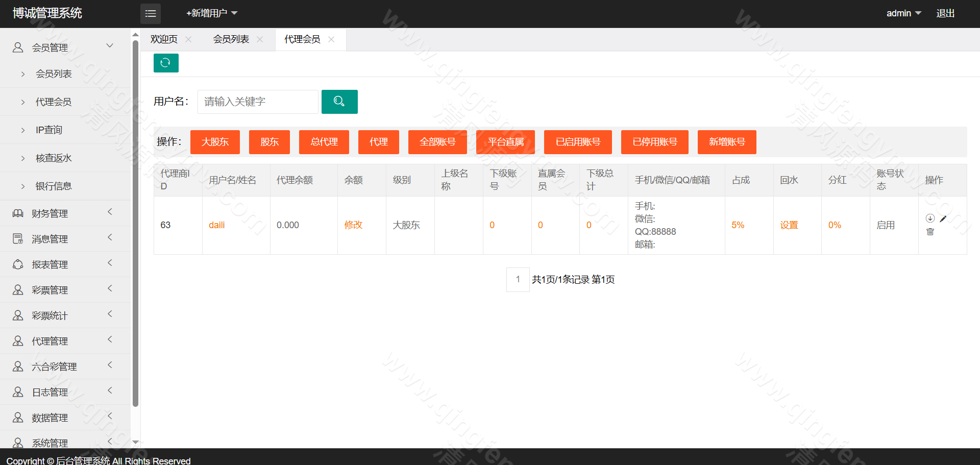The height and width of the screenshot is (465, 980).
Task: Click the green refresh icon button
Action: (x=166, y=63)
